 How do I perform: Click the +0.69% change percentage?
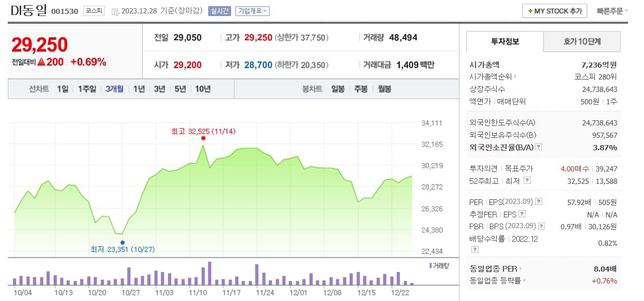coord(88,62)
